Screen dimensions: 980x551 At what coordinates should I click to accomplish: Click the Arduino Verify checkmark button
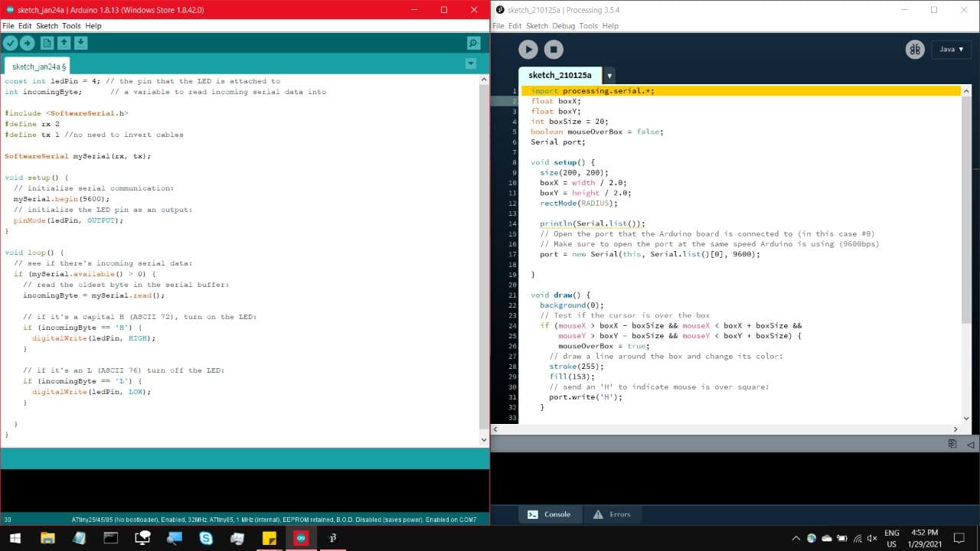tap(10, 44)
